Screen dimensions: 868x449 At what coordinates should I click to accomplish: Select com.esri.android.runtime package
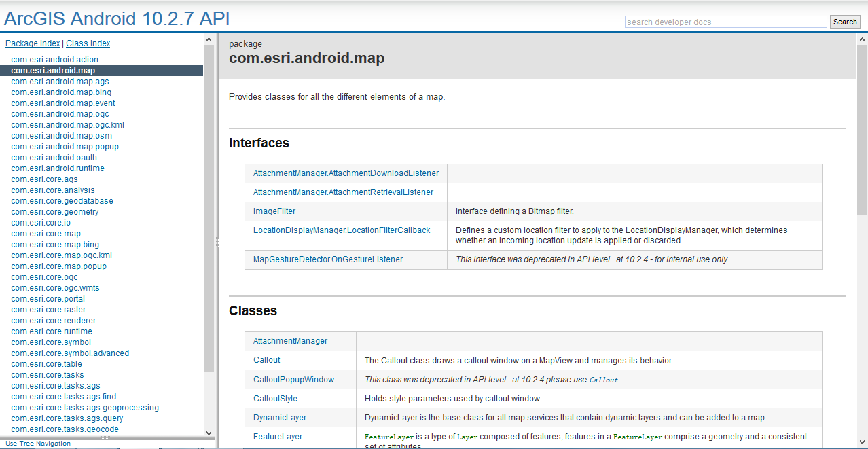click(58, 168)
